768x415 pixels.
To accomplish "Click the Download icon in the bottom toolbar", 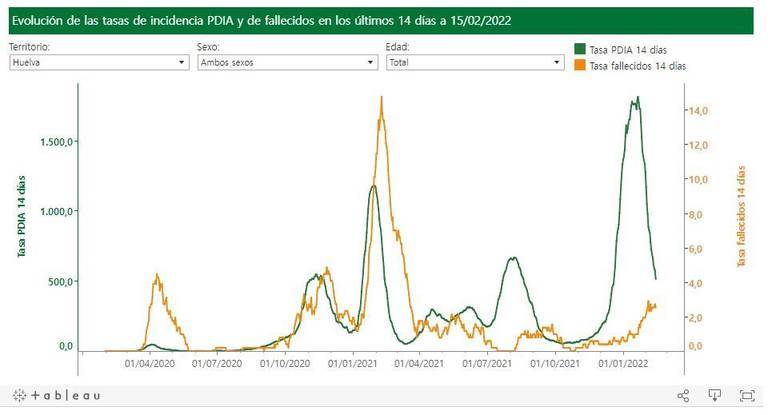I will click(715, 396).
